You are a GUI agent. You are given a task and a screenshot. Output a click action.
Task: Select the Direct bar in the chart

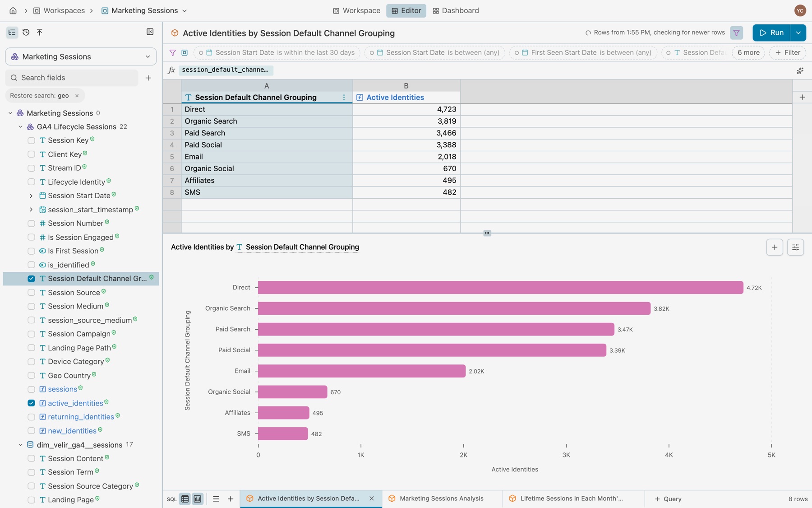tap(500, 288)
